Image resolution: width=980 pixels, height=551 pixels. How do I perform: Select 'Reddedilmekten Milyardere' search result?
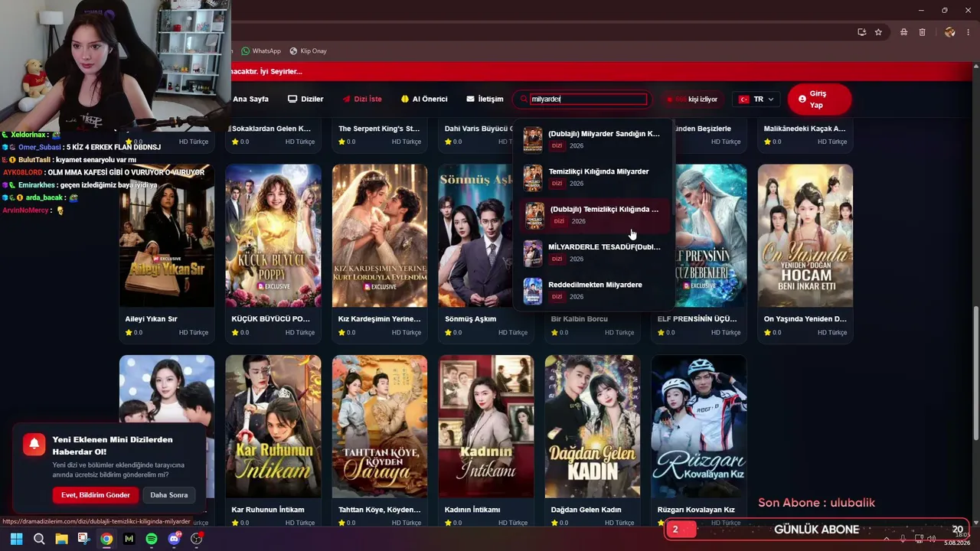point(593,291)
